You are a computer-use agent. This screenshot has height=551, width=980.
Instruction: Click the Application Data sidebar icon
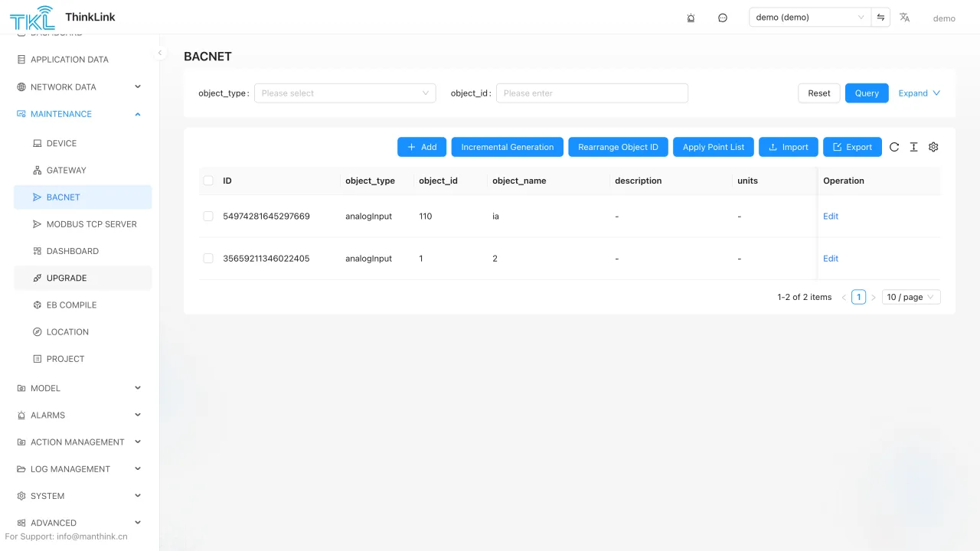[21, 60]
